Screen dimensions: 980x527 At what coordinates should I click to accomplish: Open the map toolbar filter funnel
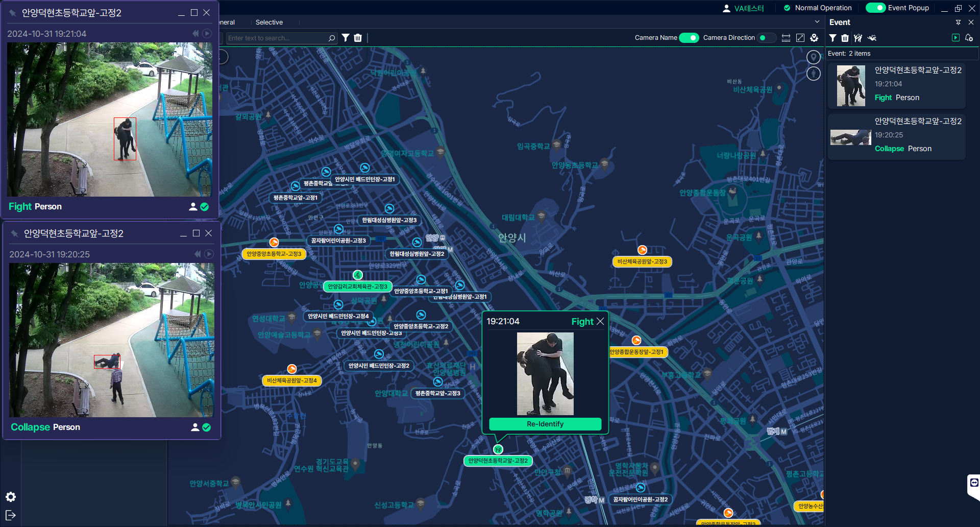(346, 38)
